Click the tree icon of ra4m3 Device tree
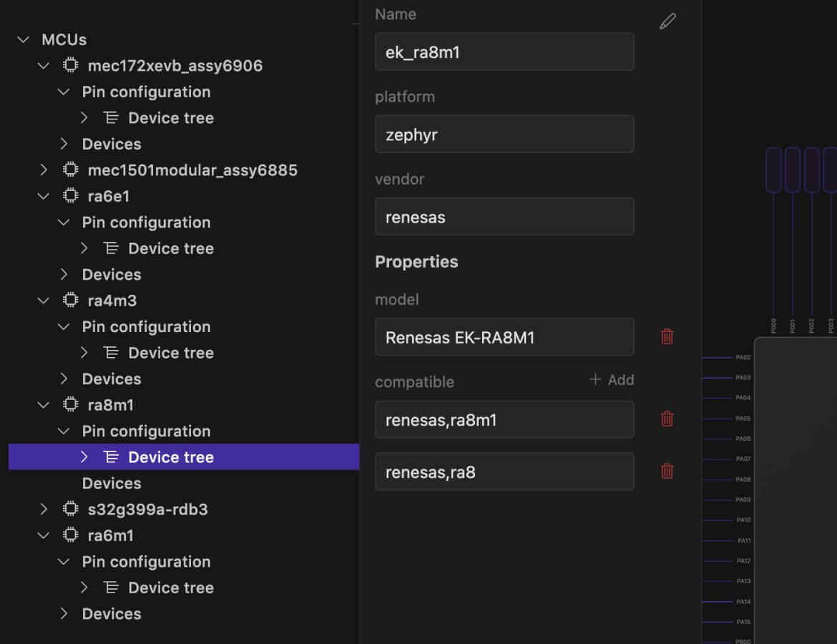Screen dimensions: 837x644 pyautogui.click(x=111, y=353)
